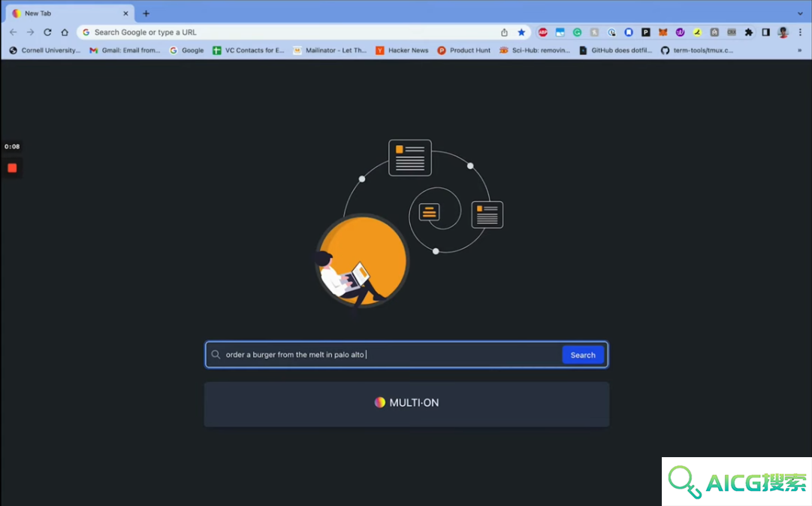The image size is (812, 506).
Task: Expand the tab search chevron
Action: 799,14
